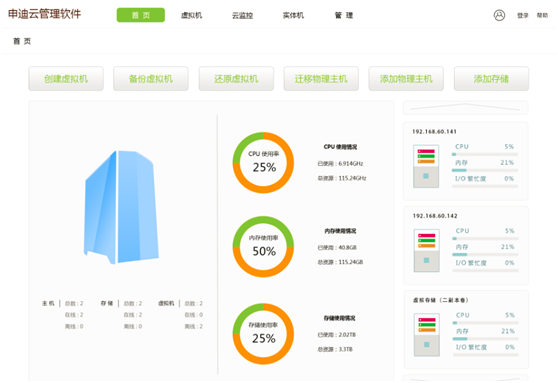Click the memory usage 50% donut chart
This screenshot has width=558, height=383.
point(263,247)
